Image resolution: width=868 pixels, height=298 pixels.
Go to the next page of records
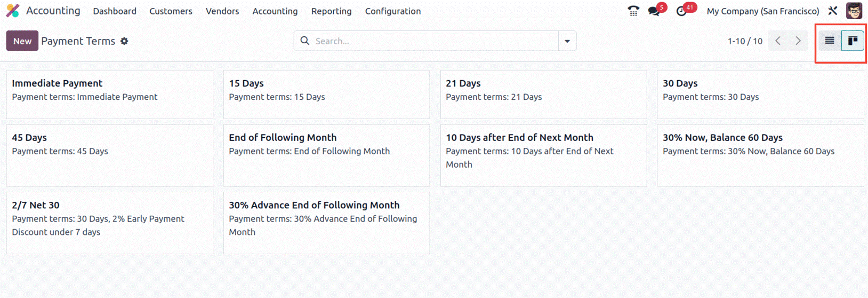pyautogui.click(x=798, y=41)
